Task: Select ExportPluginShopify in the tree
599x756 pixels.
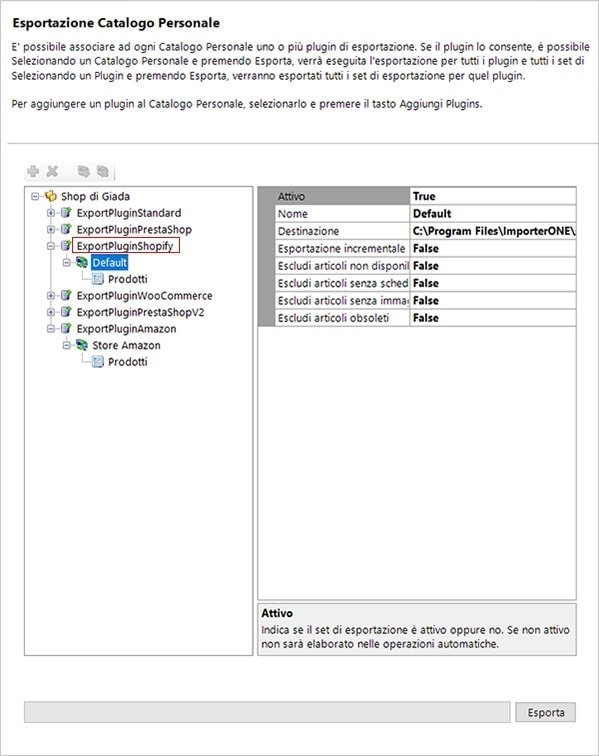Action: tap(125, 246)
